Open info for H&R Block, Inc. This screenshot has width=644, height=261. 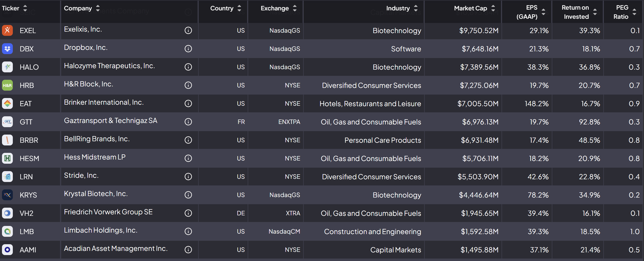point(188,85)
